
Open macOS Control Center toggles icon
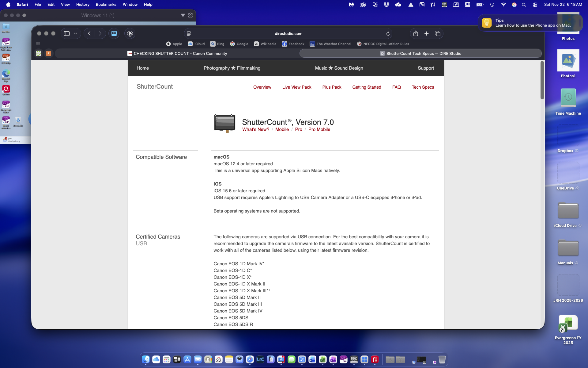point(535,5)
